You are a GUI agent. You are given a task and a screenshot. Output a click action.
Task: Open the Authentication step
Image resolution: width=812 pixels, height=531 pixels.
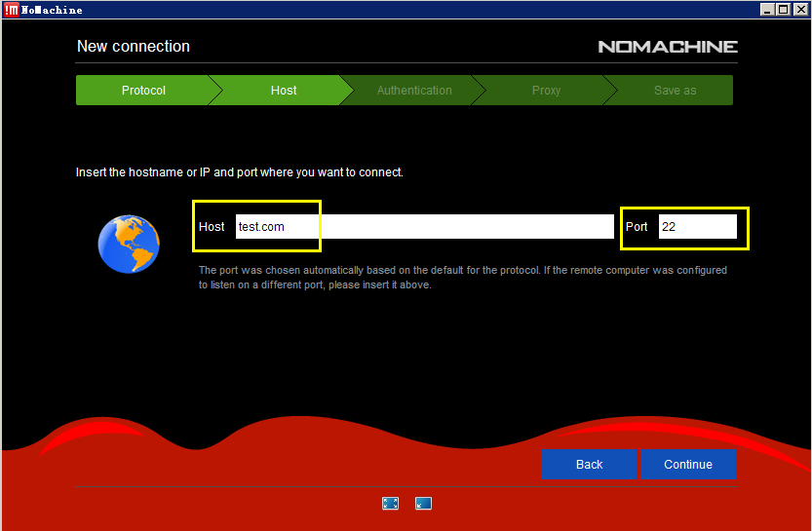tap(414, 90)
